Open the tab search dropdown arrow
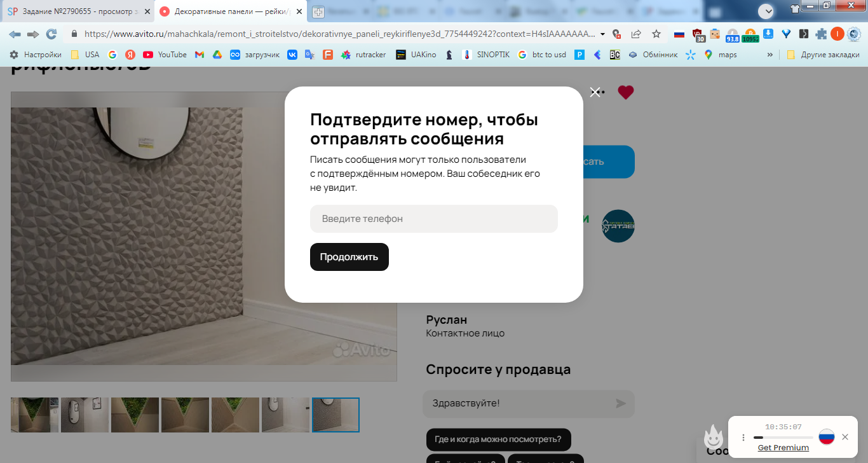 [x=766, y=11]
